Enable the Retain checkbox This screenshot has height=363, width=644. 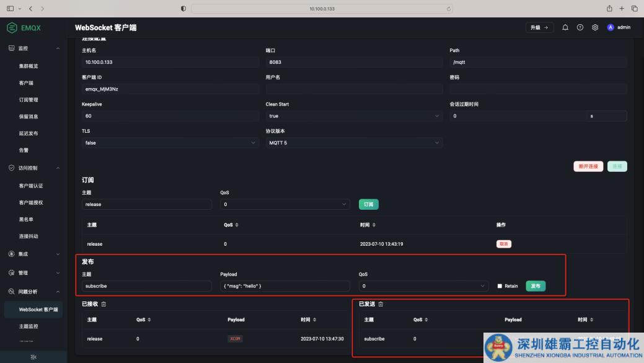coord(500,286)
